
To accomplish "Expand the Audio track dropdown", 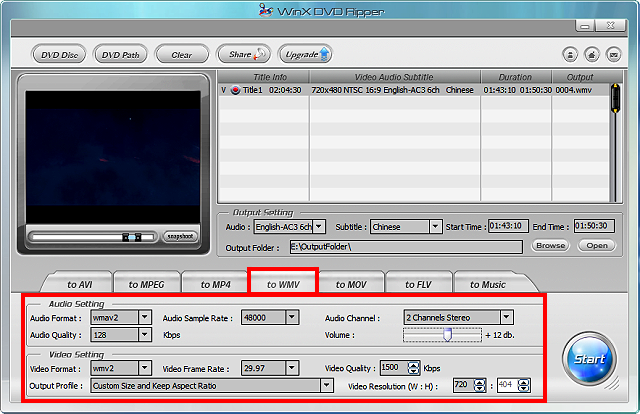I will (x=319, y=227).
